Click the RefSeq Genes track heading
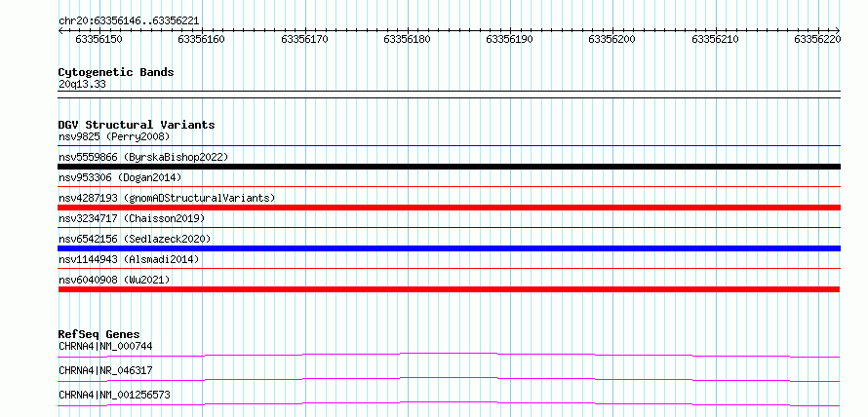This screenshot has height=417, width=868. pyautogui.click(x=99, y=334)
